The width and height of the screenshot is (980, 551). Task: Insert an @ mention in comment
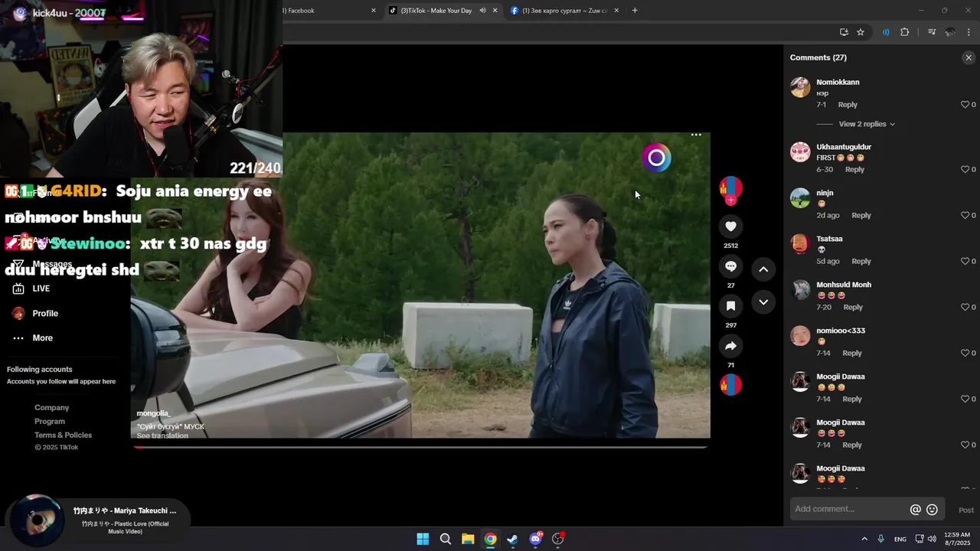(x=915, y=510)
